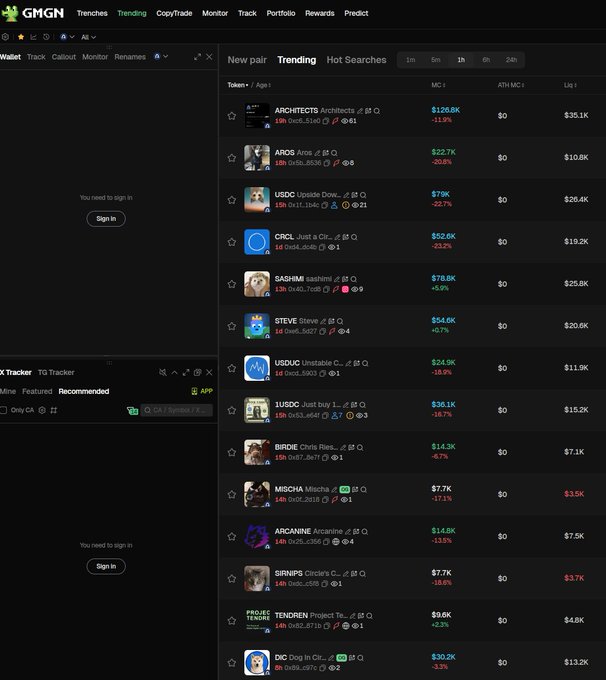Pop out the X Tracker panel in a new window
Image resolution: width=606 pixels, height=680 pixels.
click(x=197, y=373)
